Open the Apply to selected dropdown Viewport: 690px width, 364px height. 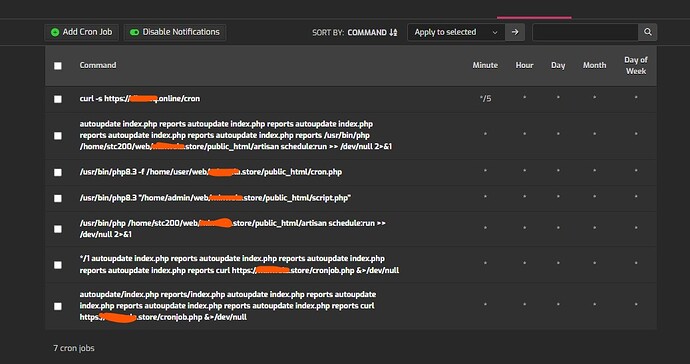pyautogui.click(x=456, y=32)
